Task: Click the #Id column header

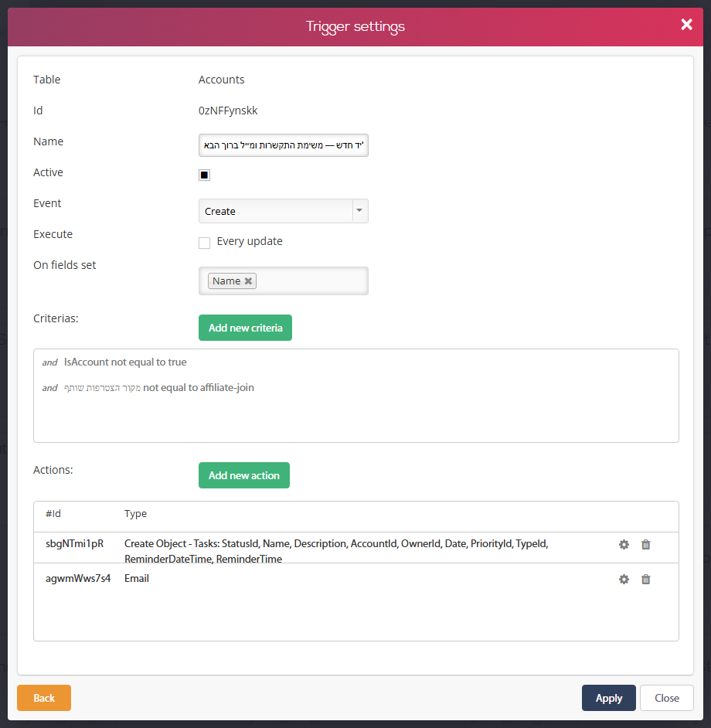Action: (x=53, y=513)
